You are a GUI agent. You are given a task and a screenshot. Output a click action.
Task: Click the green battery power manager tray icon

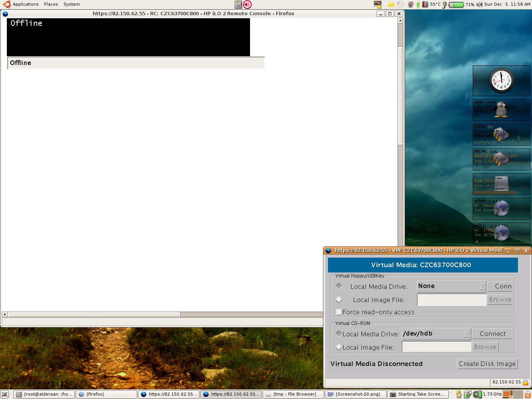467,394
